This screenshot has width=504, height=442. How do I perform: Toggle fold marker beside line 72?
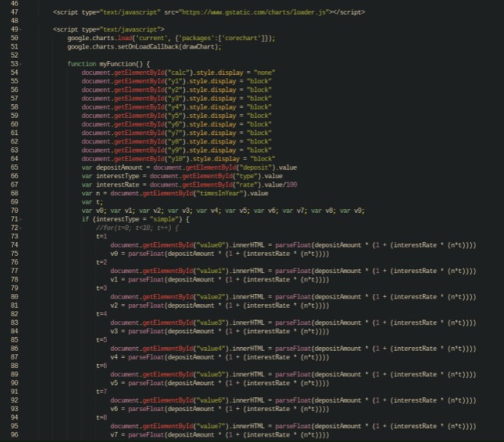pos(21,228)
